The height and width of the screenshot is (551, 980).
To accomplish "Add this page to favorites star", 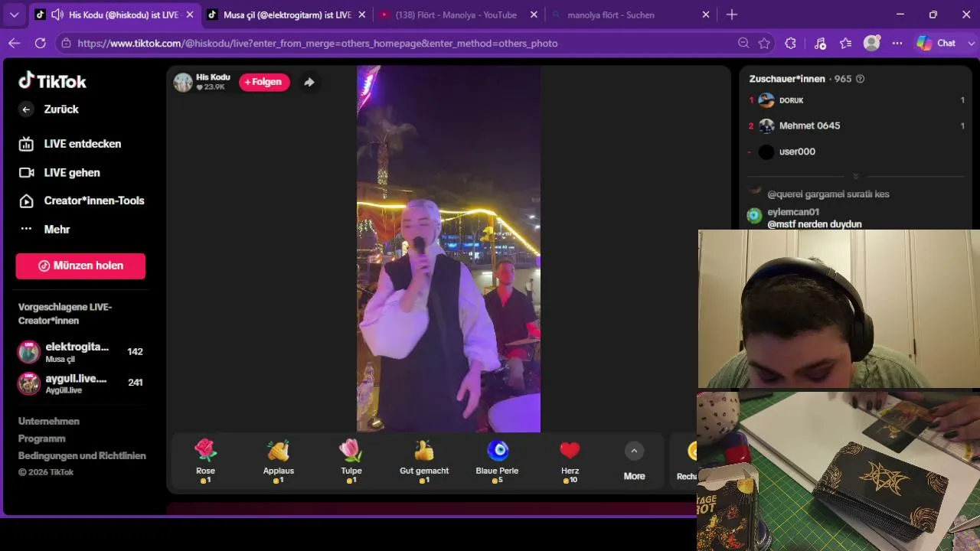I will pos(764,44).
